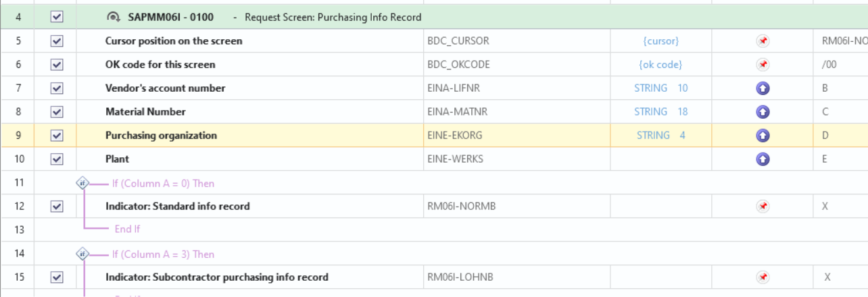Click the EINE-WERKS field name cell
Image resolution: width=868 pixels, height=297 pixels.
[455, 159]
